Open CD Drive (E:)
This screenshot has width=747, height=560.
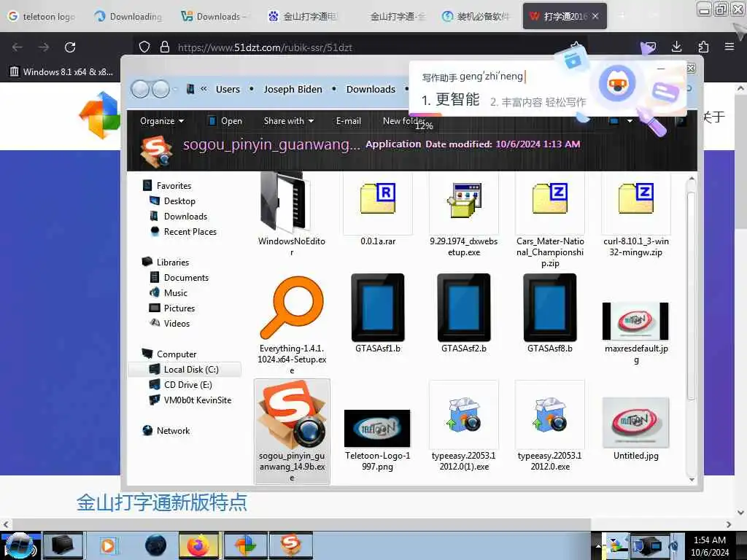[181, 384]
